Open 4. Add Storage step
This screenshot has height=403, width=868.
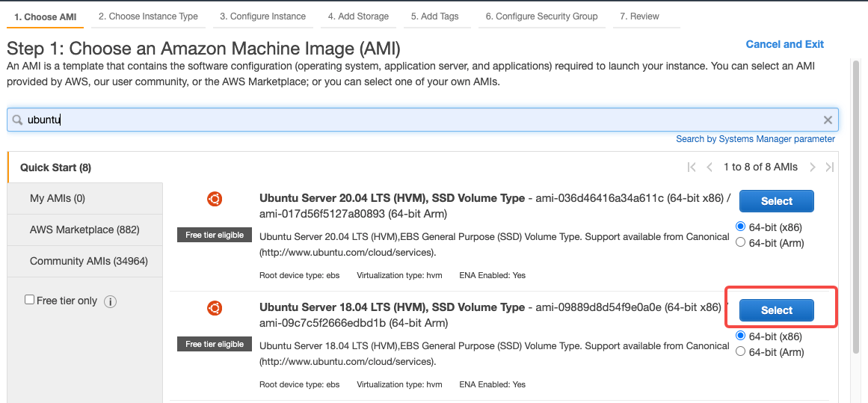(358, 16)
